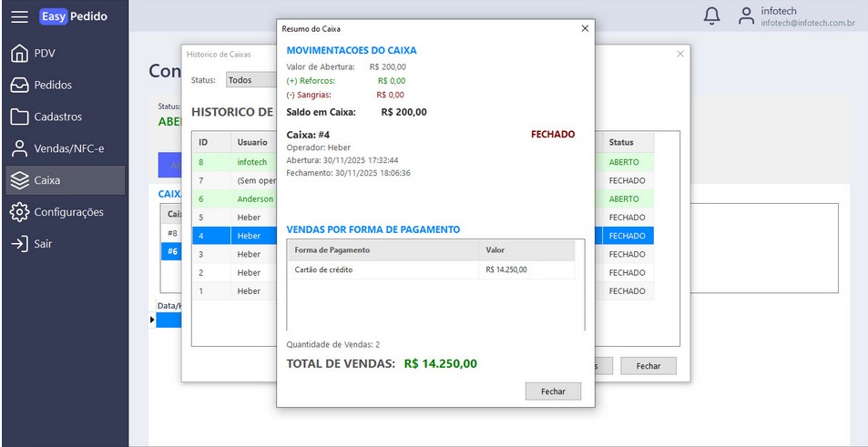Click the Sangrias R$ 0,00 value
868x447 pixels.
[390, 95]
